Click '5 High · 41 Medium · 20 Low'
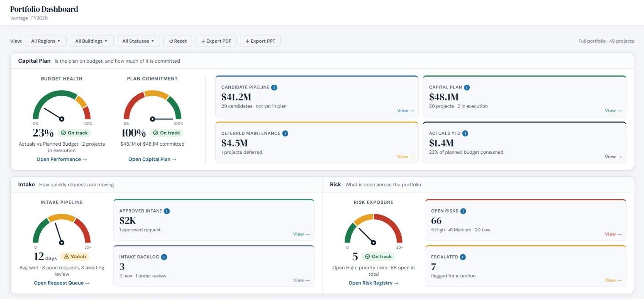This screenshot has width=644, height=299. click(461, 230)
